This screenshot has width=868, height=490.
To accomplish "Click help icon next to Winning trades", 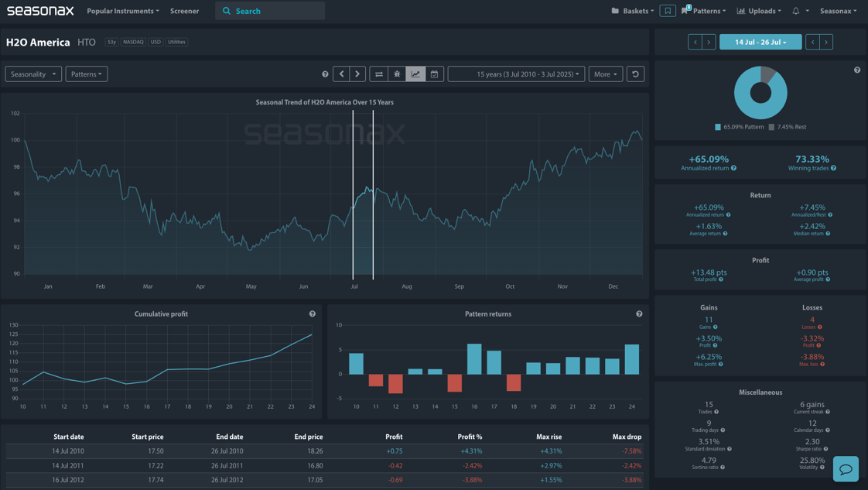I will pos(833,168).
